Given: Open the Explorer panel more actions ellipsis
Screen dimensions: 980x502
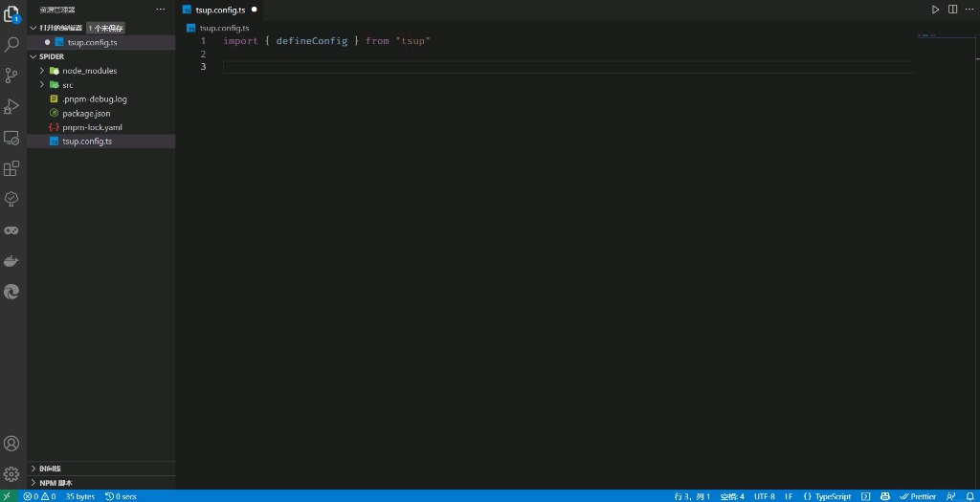Looking at the screenshot, I should [x=161, y=10].
